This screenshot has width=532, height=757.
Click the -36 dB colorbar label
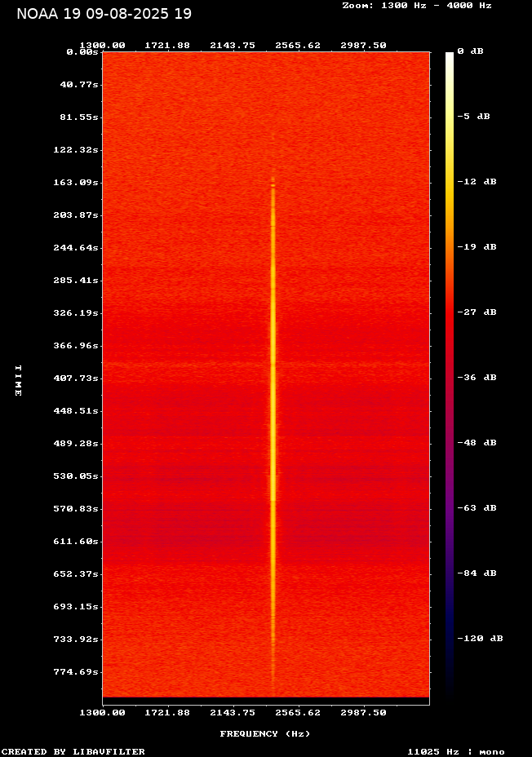click(477, 378)
